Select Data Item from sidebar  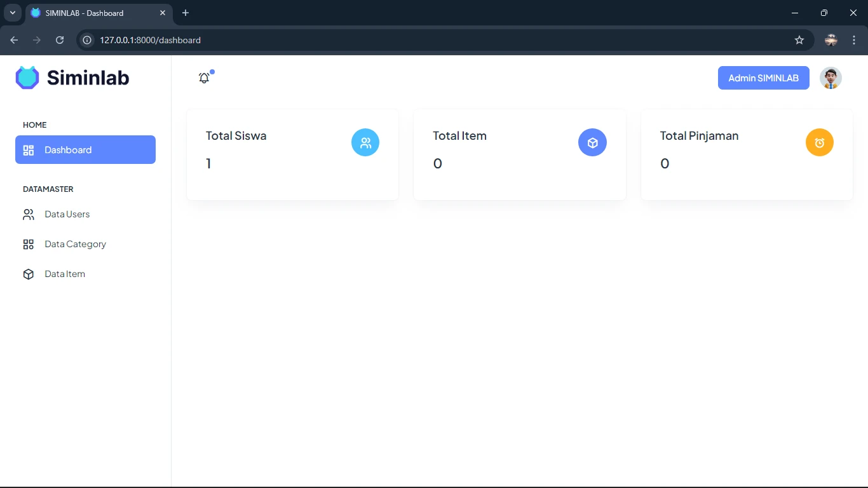coord(65,274)
